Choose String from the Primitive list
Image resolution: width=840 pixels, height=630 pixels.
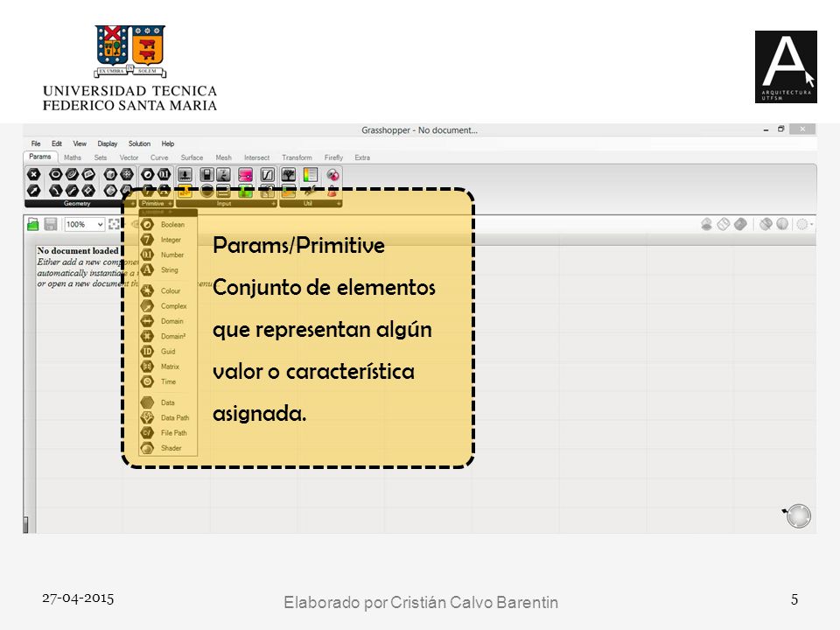click(168, 270)
